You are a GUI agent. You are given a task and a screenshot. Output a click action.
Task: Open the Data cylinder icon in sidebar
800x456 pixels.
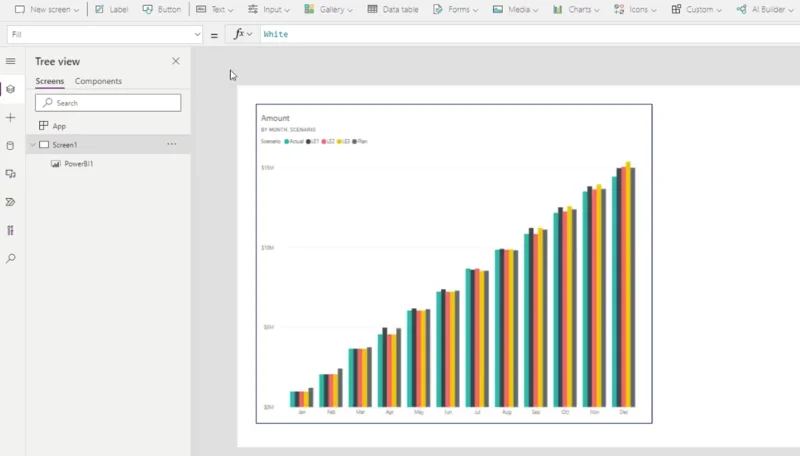pos(10,146)
